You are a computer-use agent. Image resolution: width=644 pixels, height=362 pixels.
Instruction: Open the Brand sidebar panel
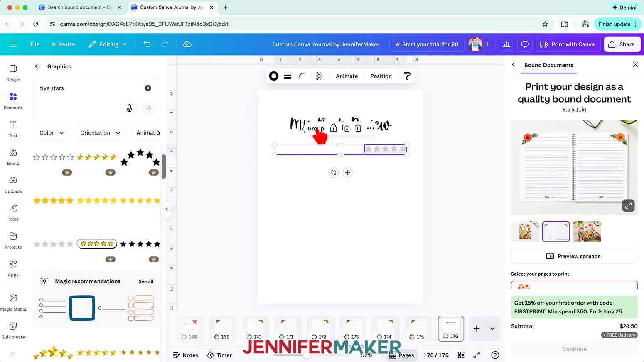tap(13, 157)
